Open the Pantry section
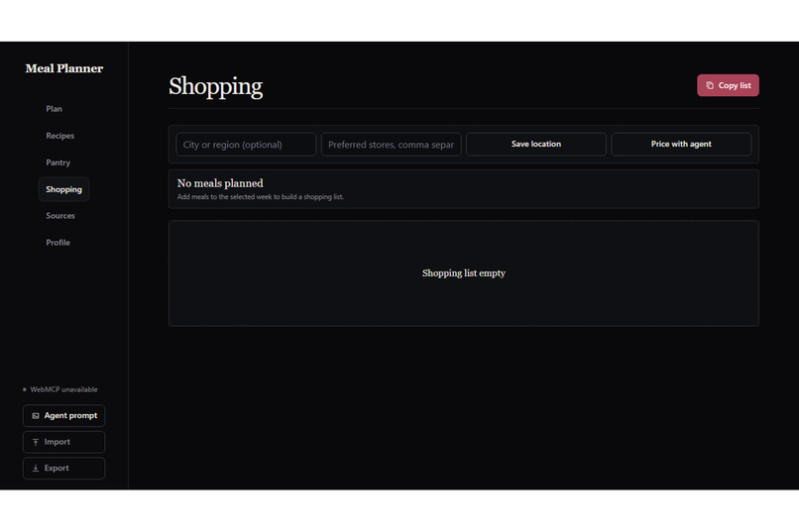Viewport: 799px width, 532px height. 58,162
